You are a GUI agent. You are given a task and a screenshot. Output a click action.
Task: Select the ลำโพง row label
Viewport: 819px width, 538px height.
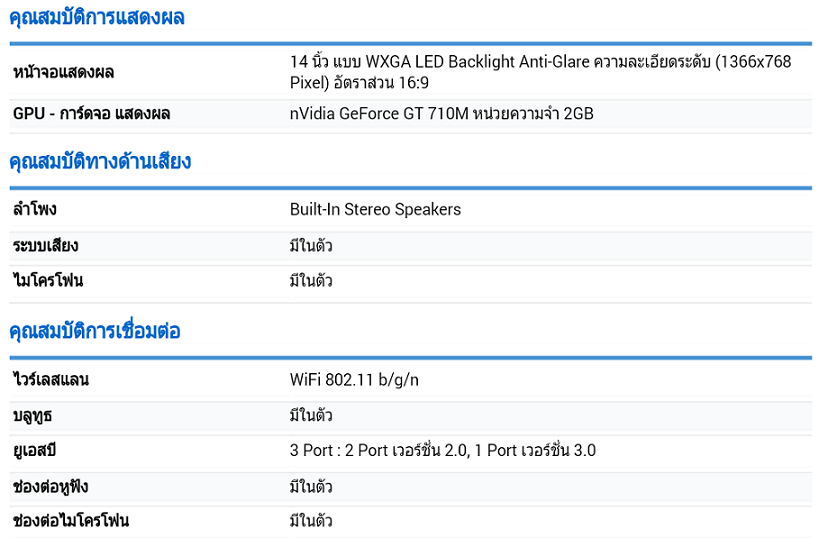point(34,210)
